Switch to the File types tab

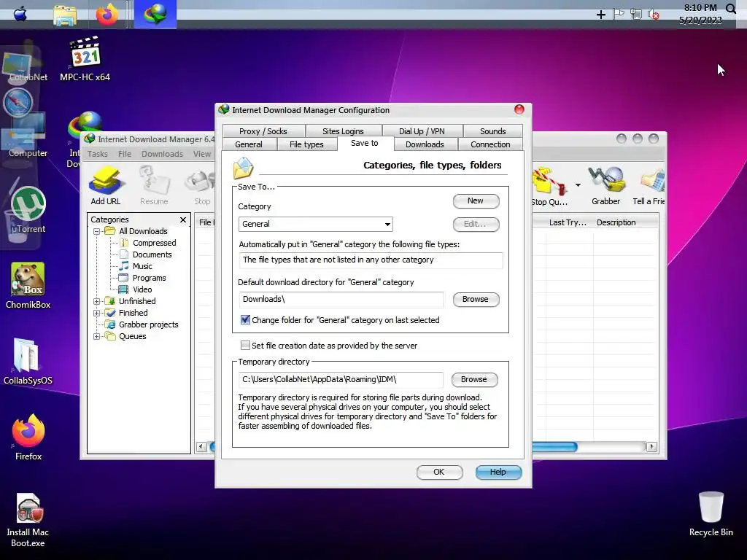(x=306, y=144)
